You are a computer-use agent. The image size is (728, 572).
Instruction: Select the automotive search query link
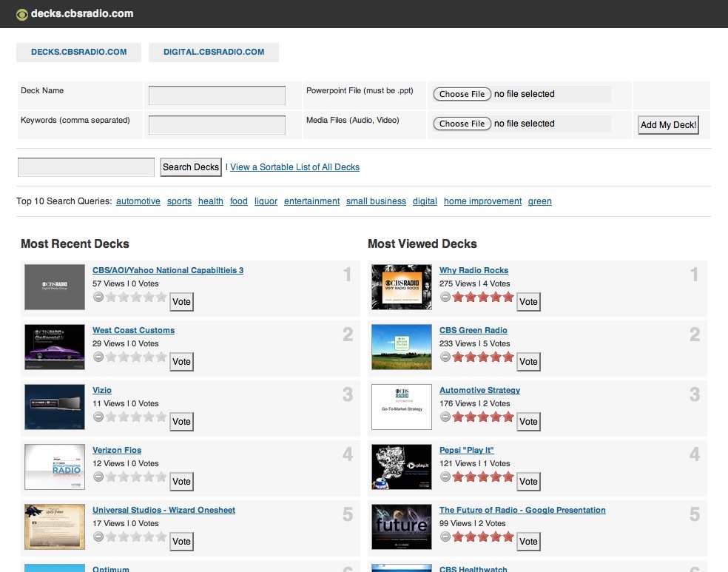(138, 201)
